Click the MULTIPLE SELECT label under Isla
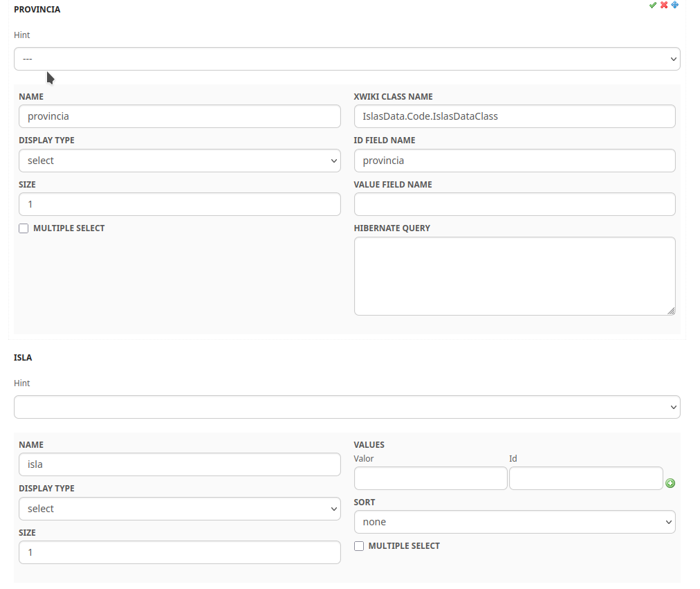The width and height of the screenshot is (700, 589). (404, 546)
